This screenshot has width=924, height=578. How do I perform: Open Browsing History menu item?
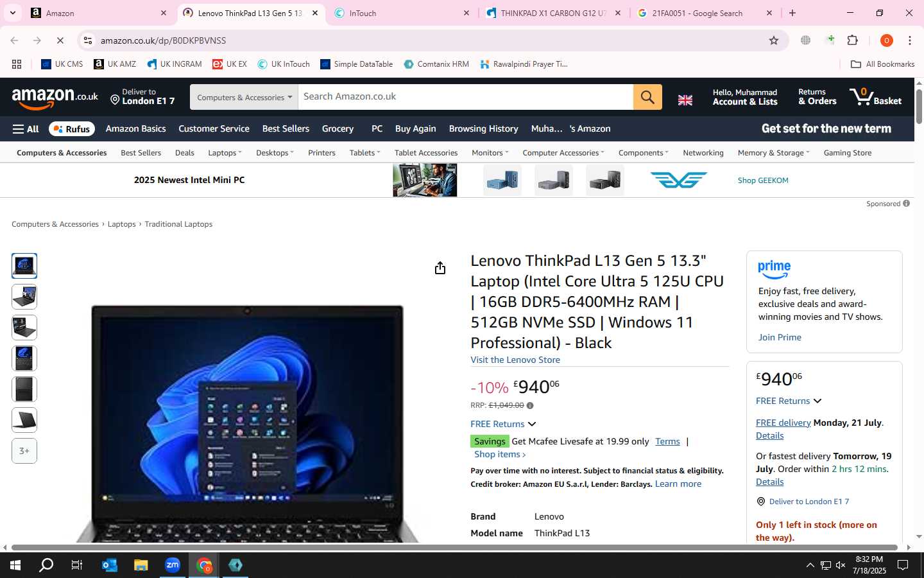[x=483, y=129]
